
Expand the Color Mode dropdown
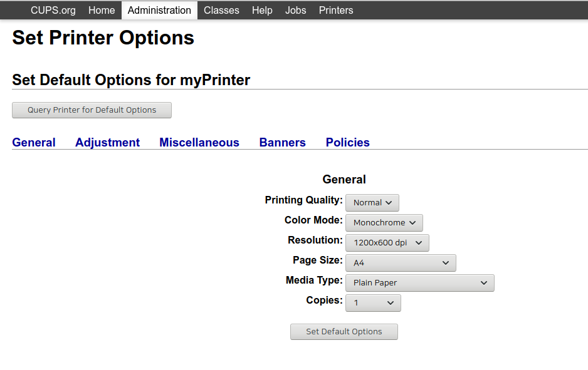pos(384,223)
